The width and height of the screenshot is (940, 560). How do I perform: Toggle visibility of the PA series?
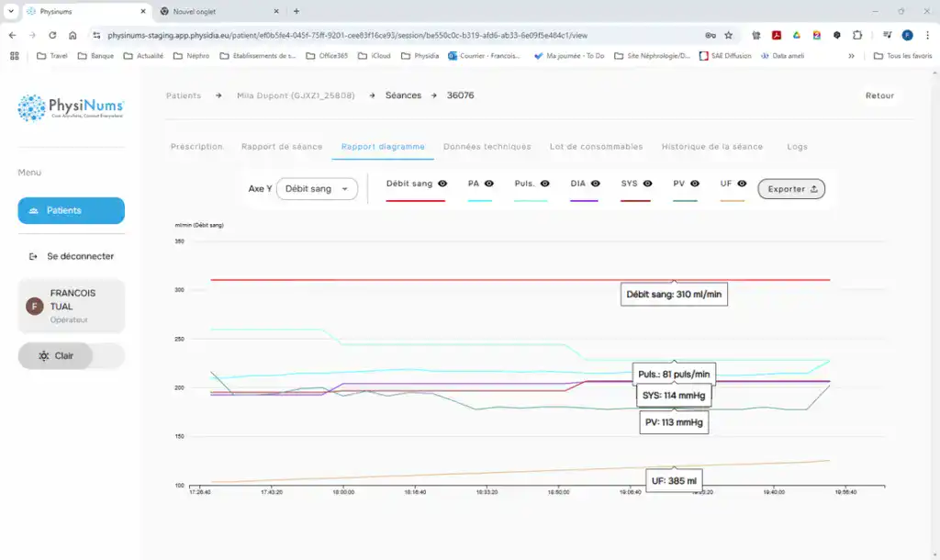pos(489,184)
